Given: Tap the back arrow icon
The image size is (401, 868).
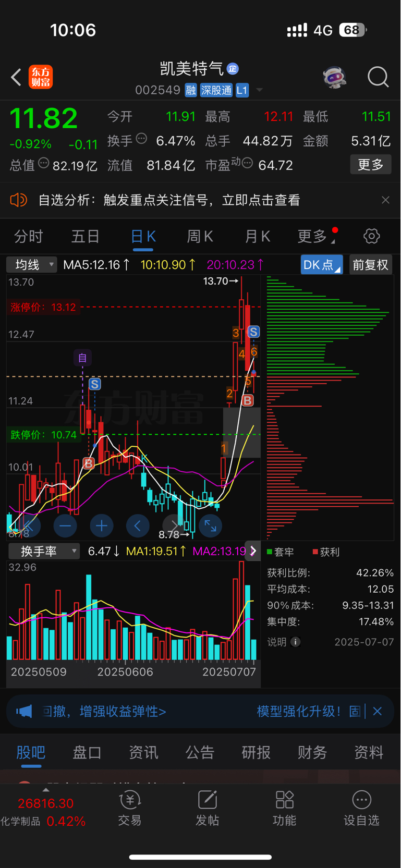Looking at the screenshot, I should point(16,77).
